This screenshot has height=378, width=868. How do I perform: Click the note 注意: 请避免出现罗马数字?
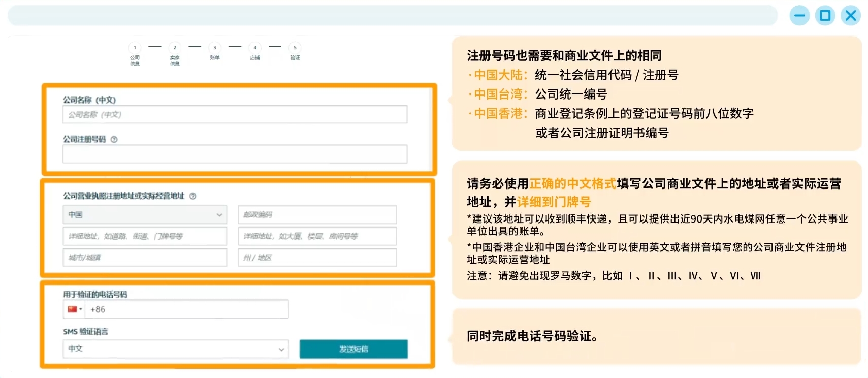click(614, 276)
